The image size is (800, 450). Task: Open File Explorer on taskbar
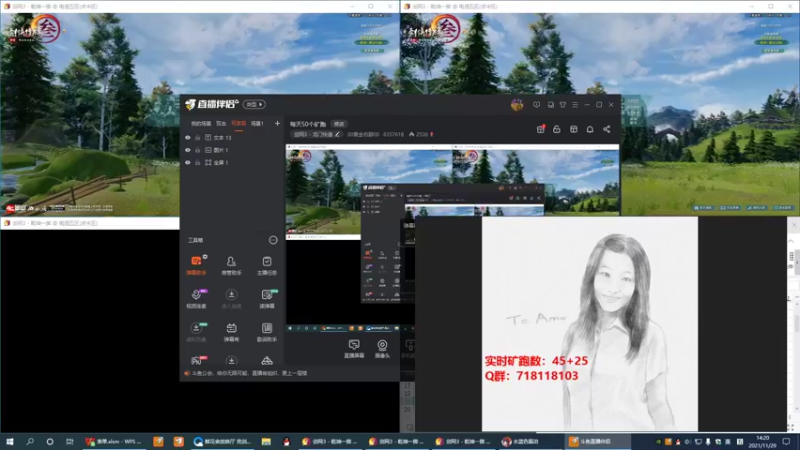[x=266, y=441]
